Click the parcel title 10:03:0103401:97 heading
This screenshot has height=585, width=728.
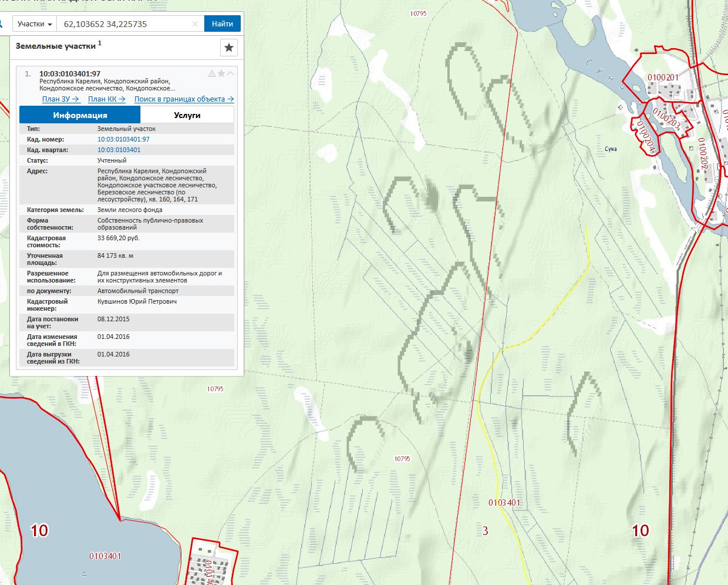[x=70, y=74]
